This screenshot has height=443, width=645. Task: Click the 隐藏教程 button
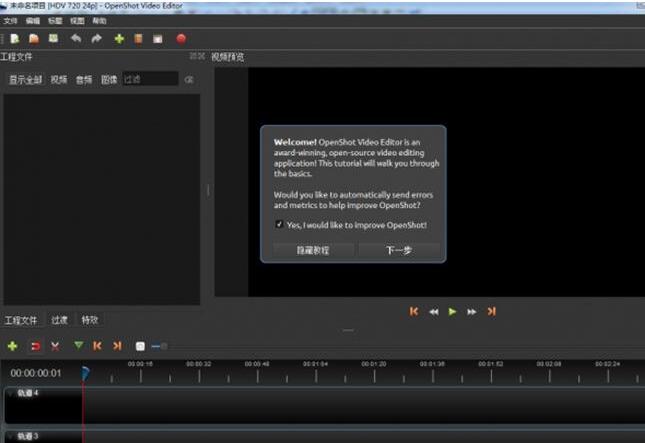[300, 249]
